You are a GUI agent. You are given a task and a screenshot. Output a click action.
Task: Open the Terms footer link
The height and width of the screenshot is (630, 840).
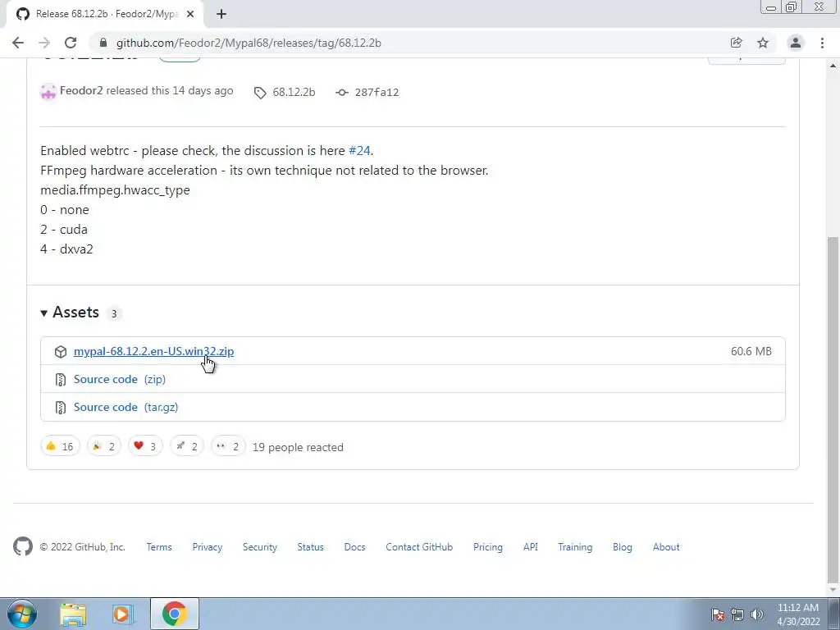click(159, 547)
